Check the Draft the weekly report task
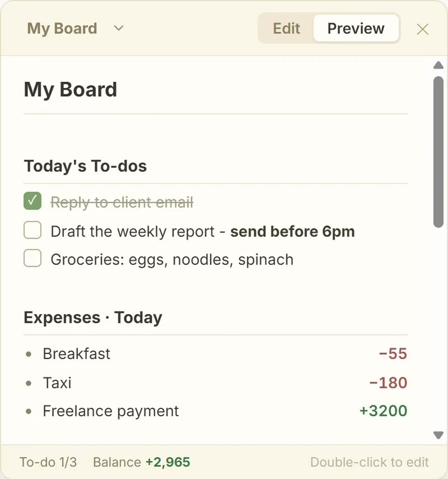The image size is (448, 479). 32,230
